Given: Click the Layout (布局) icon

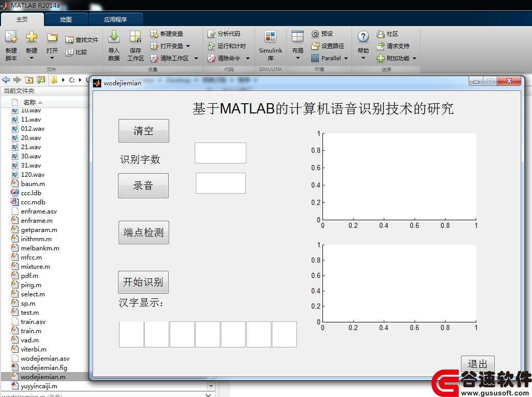Looking at the screenshot, I should (x=297, y=37).
